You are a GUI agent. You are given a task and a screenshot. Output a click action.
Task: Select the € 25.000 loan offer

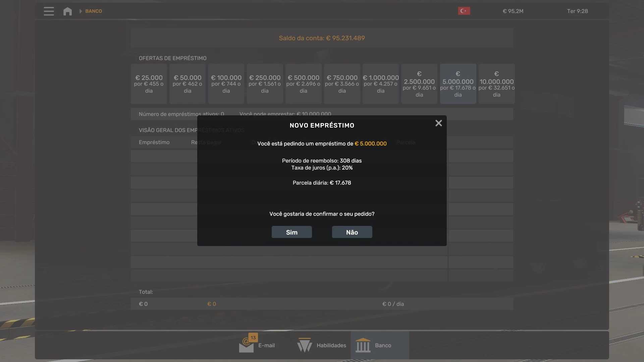point(149,84)
